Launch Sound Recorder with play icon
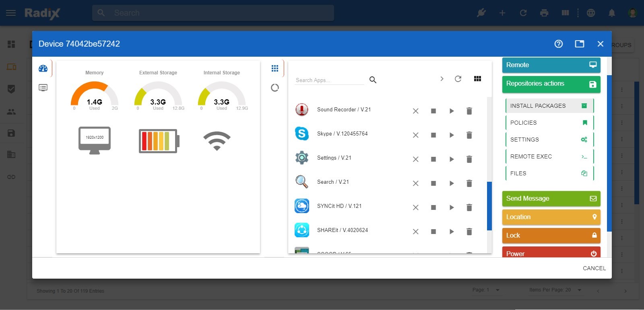Image resolution: width=644 pixels, height=310 pixels. click(x=452, y=111)
